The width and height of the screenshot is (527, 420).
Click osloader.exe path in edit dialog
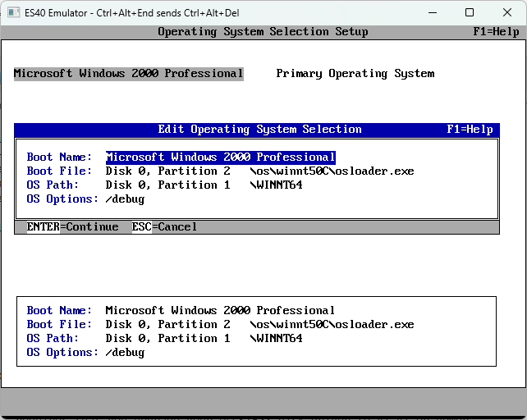pyautogui.click(x=332, y=171)
